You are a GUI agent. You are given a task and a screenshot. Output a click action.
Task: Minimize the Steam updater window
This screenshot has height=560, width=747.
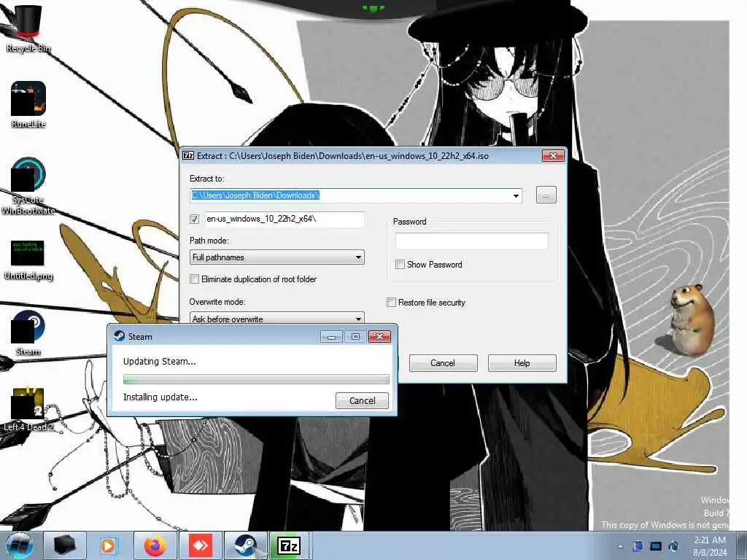pos(332,337)
